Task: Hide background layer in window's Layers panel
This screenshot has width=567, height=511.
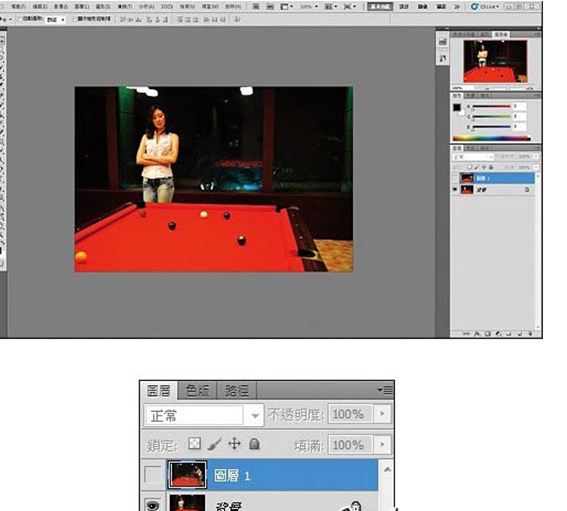Action: pyautogui.click(x=455, y=190)
